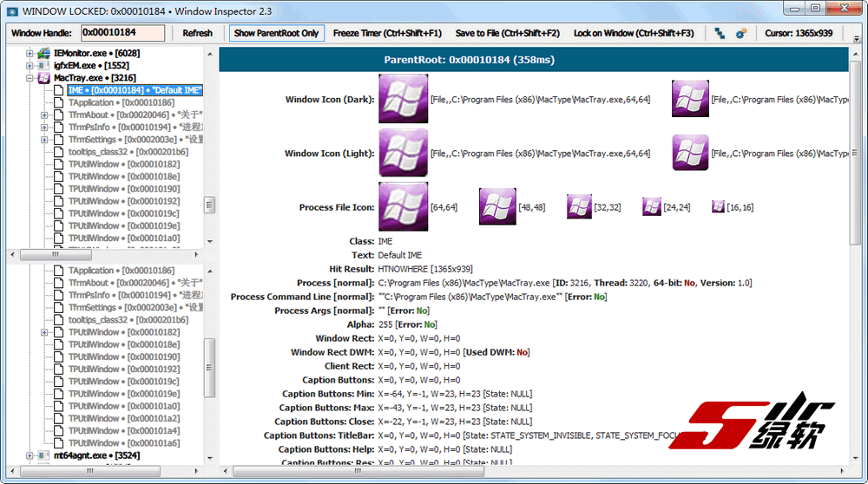
Task: Click the Class value "IME"
Action: point(385,241)
